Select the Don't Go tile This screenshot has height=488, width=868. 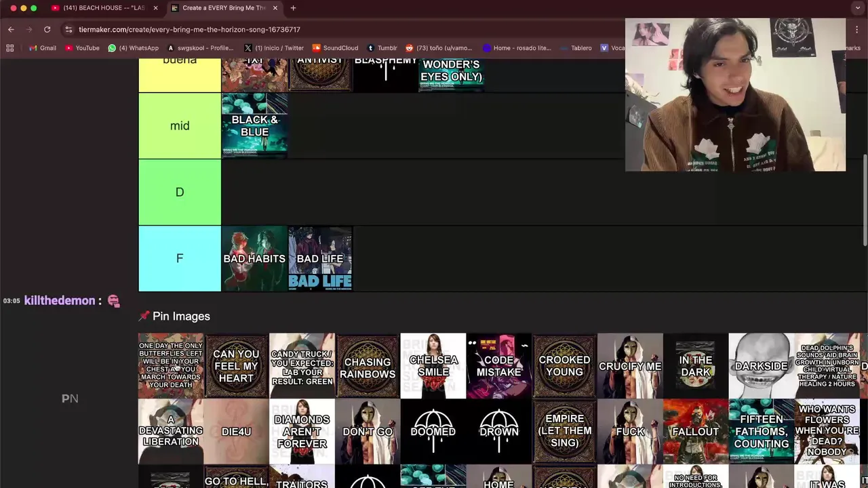pos(368,432)
